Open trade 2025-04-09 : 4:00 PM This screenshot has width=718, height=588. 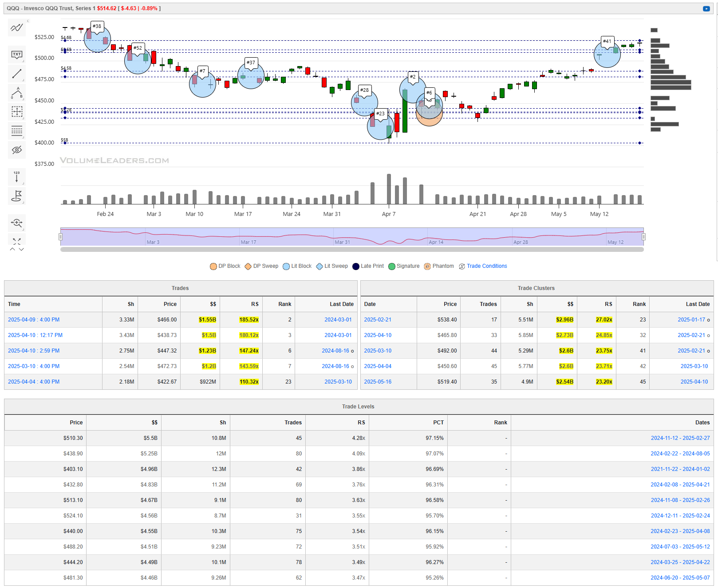coord(34,320)
